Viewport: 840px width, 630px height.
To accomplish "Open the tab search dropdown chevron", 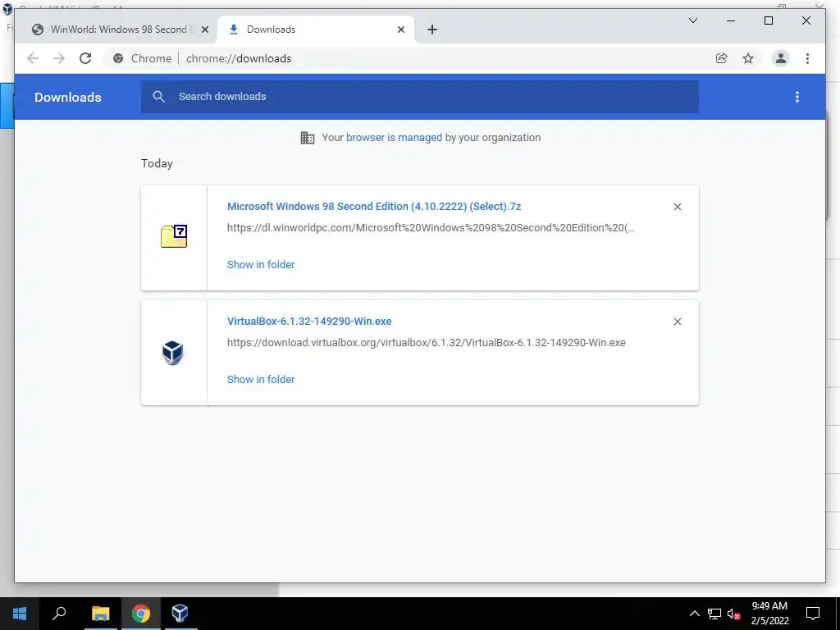I will [x=692, y=21].
